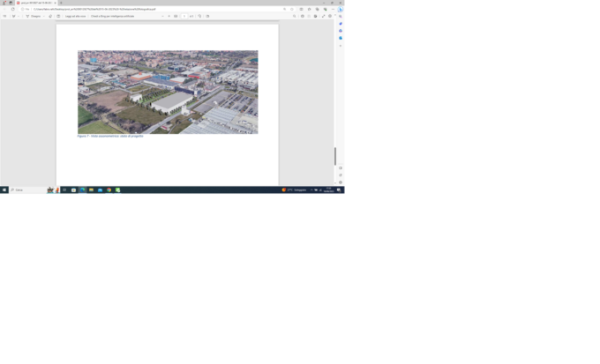This screenshot has width=600, height=364.
Task: Select the PDF highlight tool
Action: pos(14,16)
